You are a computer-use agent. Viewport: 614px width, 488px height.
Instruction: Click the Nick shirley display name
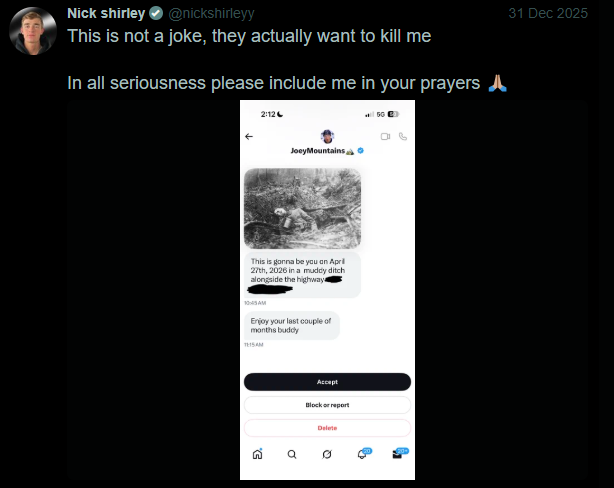106,13
